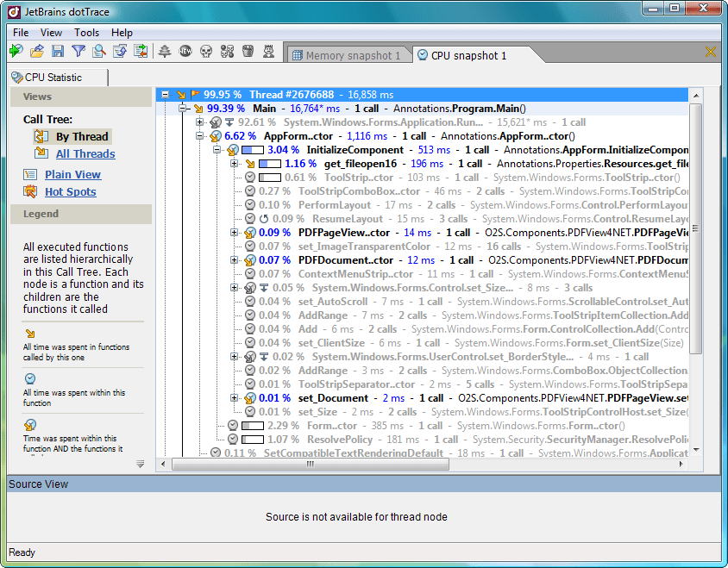Screen dimensions: 728x568
Task: Click the magnifier search icon in toolbar
Action: pos(99,52)
